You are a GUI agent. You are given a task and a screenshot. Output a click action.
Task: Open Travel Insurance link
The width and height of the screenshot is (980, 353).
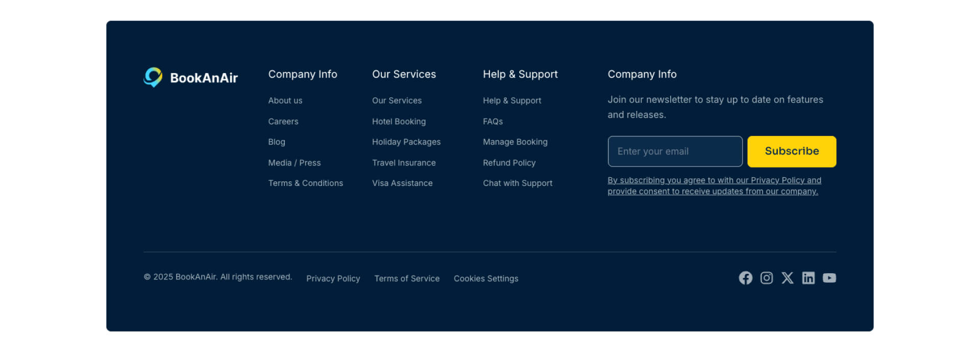pyautogui.click(x=404, y=163)
